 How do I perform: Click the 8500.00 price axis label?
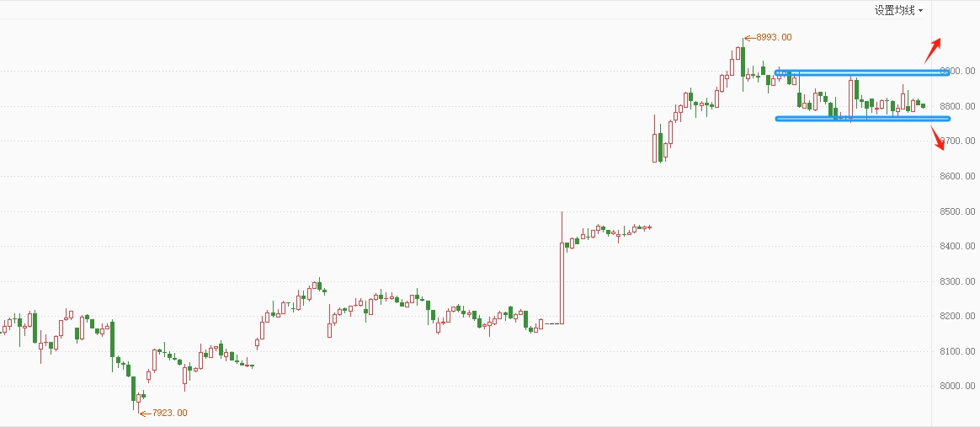tap(957, 211)
